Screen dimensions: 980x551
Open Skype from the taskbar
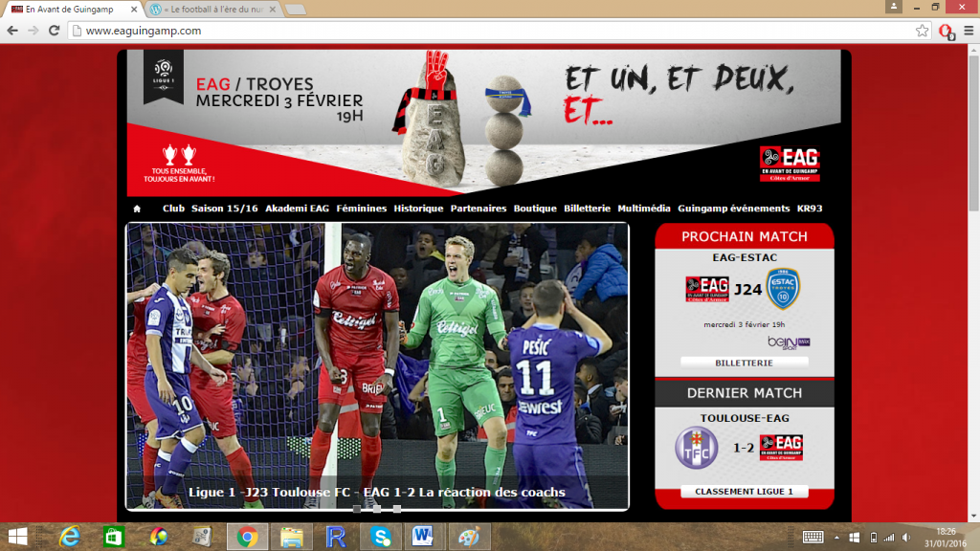(381, 537)
